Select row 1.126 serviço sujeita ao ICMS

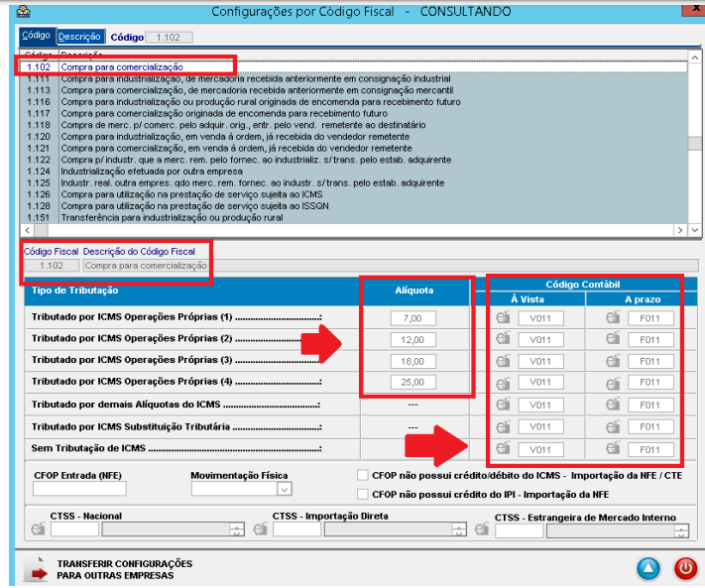353,194
